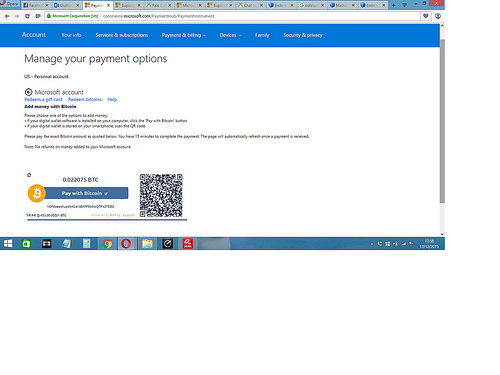The height and width of the screenshot is (375, 500).
Task: Click the network signal tray icon
Action: click(403, 244)
